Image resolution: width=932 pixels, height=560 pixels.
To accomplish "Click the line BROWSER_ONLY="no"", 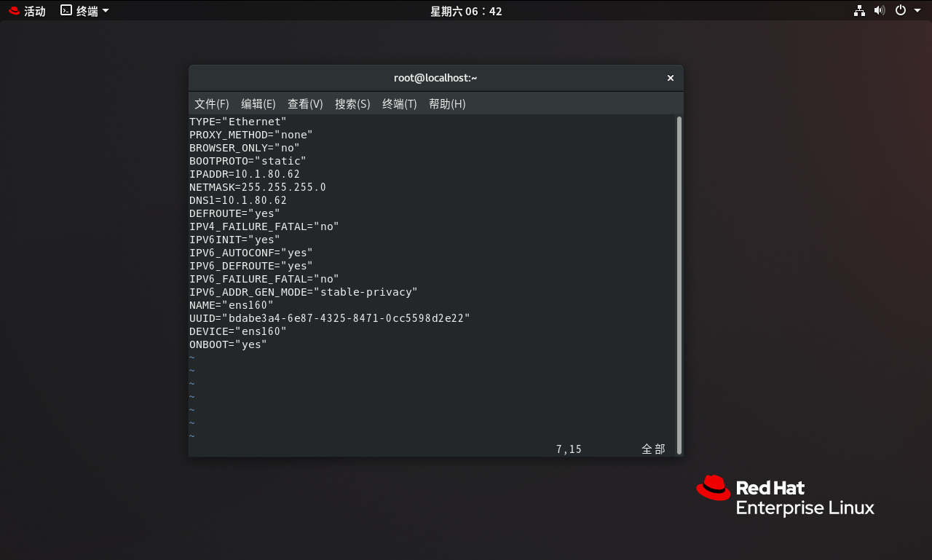I will pos(245,148).
